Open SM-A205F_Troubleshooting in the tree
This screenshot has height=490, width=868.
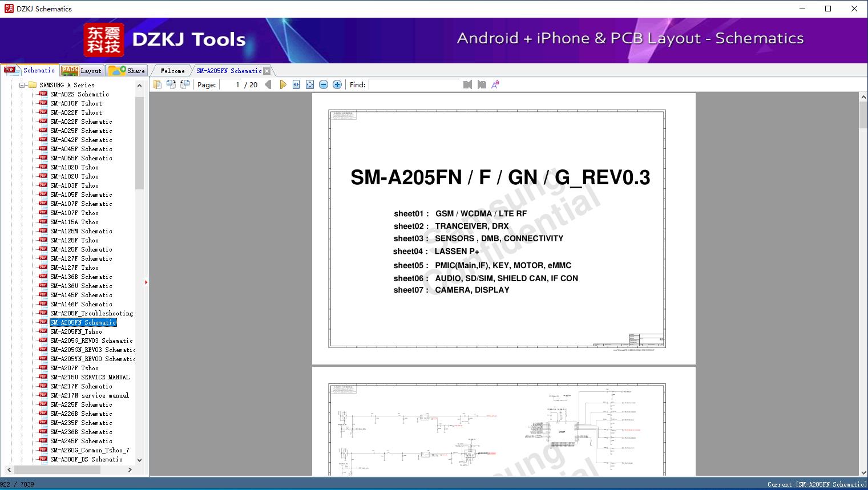91,313
